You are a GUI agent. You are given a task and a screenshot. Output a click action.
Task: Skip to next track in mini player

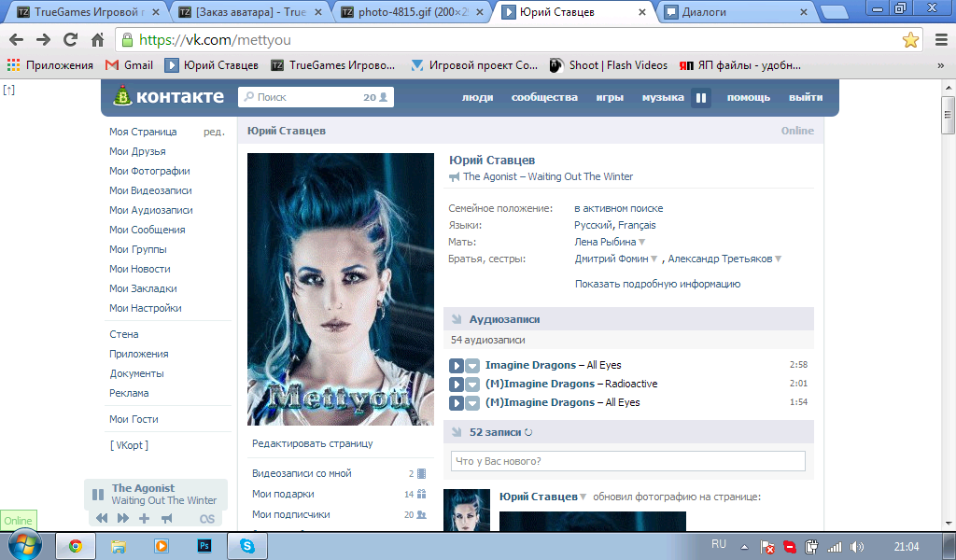(123, 519)
